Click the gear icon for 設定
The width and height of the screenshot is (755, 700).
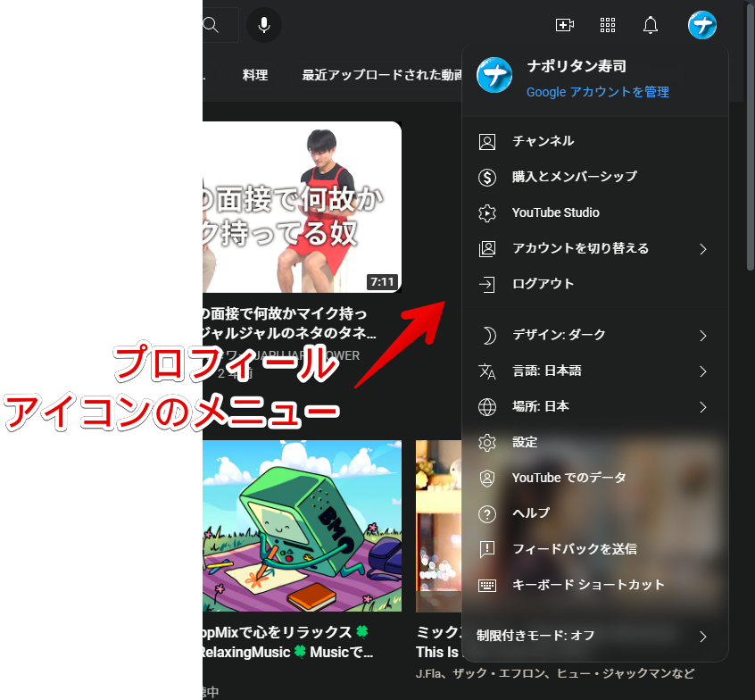[486, 442]
